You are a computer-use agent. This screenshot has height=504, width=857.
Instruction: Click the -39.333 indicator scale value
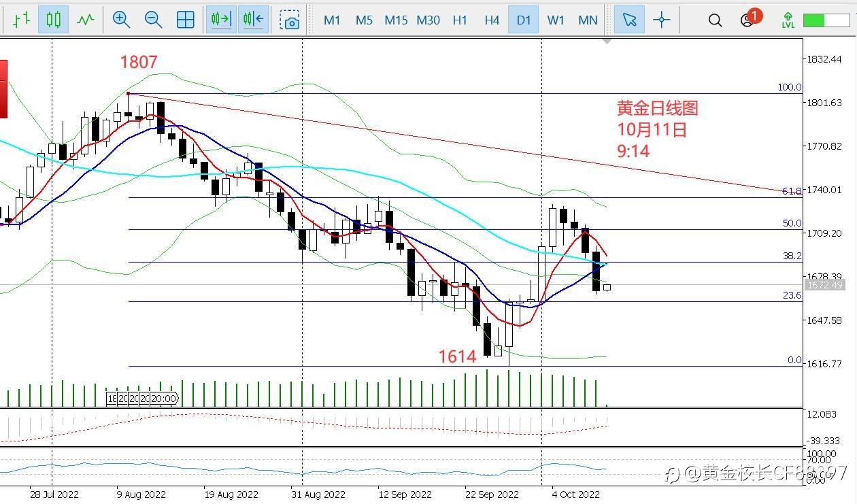824,441
